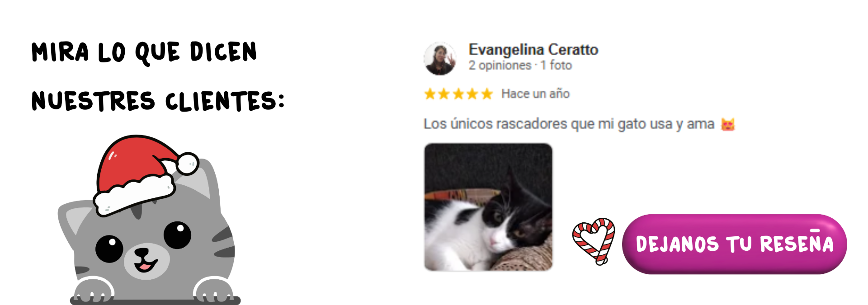
Task: Select the first gold rating star
Action: [430, 94]
